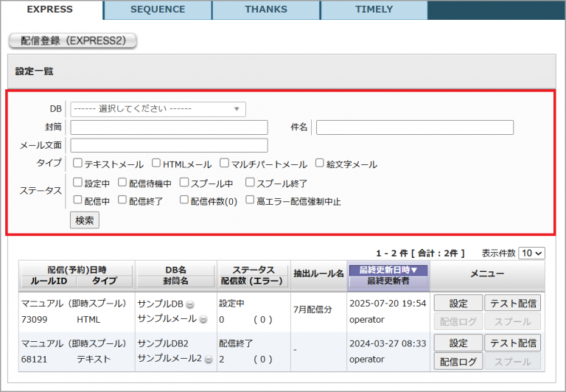Open the THANKS tab
This screenshot has width=566, height=392.
pos(266,10)
